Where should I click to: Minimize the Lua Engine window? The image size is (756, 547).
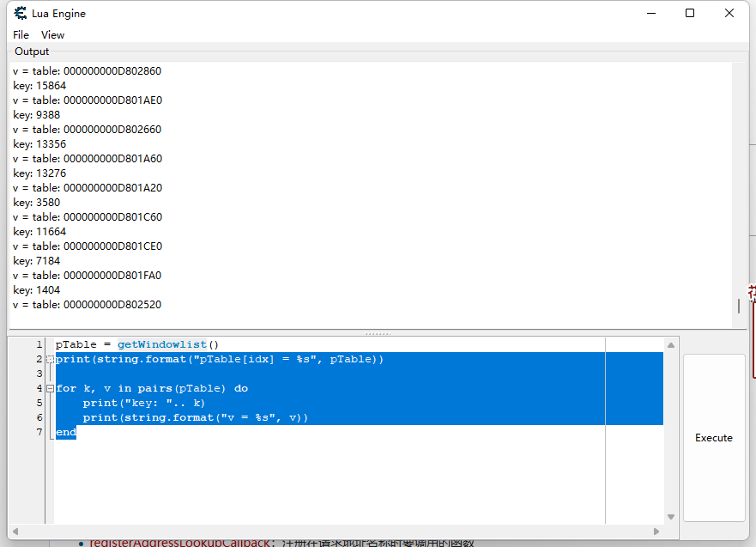(x=651, y=13)
